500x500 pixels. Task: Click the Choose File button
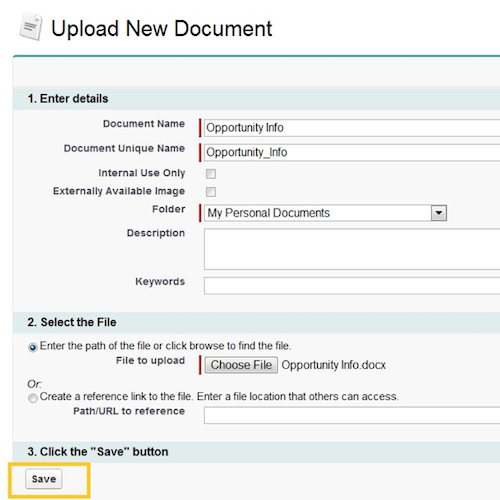(x=241, y=365)
